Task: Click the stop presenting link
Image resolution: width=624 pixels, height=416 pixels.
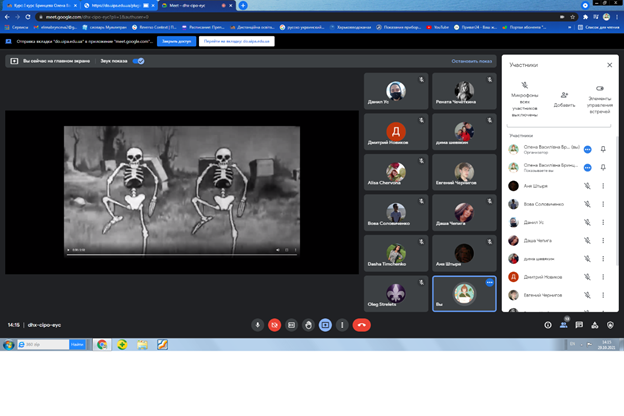Action: click(472, 61)
